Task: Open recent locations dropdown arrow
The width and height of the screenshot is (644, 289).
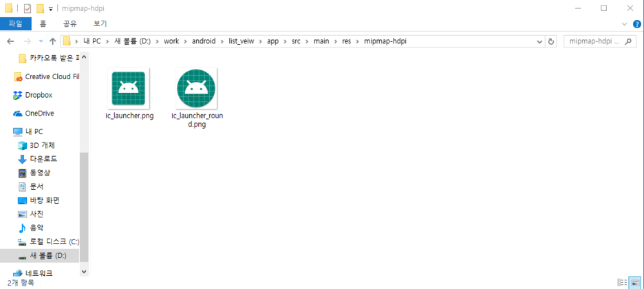Action: click(40, 41)
